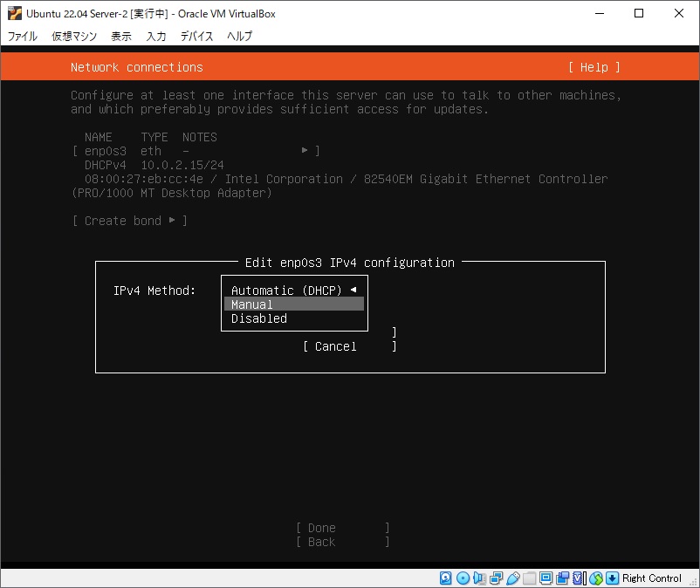Image resolution: width=700 pixels, height=588 pixels.
Task: Open the 入力 menu
Action: 156,36
